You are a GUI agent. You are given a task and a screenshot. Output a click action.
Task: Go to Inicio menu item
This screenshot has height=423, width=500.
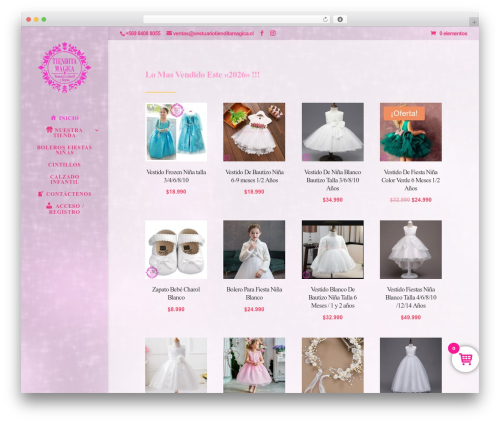click(69, 118)
